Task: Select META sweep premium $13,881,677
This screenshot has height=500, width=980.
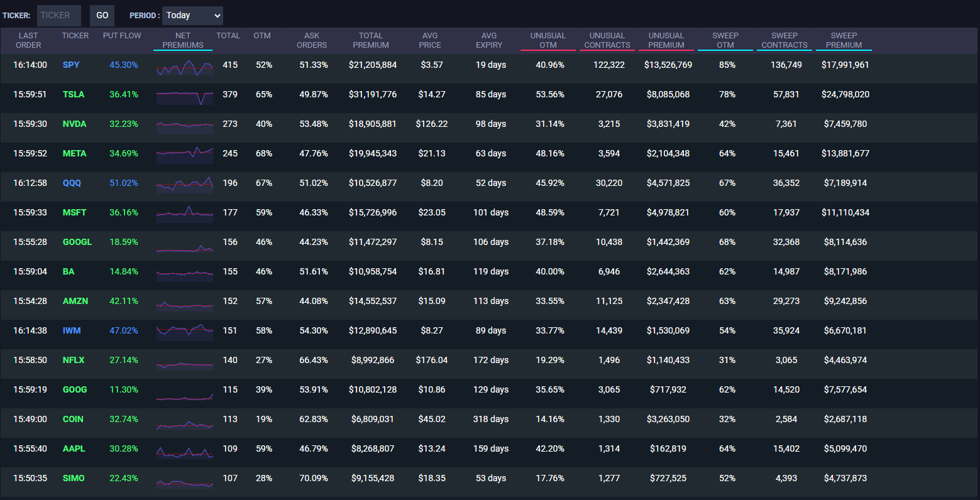Action: (845, 153)
